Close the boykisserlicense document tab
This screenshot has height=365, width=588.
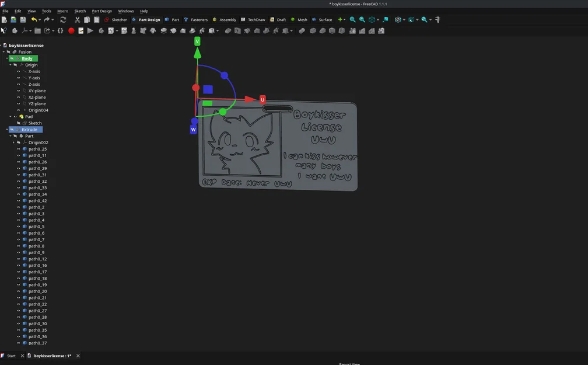click(x=78, y=356)
